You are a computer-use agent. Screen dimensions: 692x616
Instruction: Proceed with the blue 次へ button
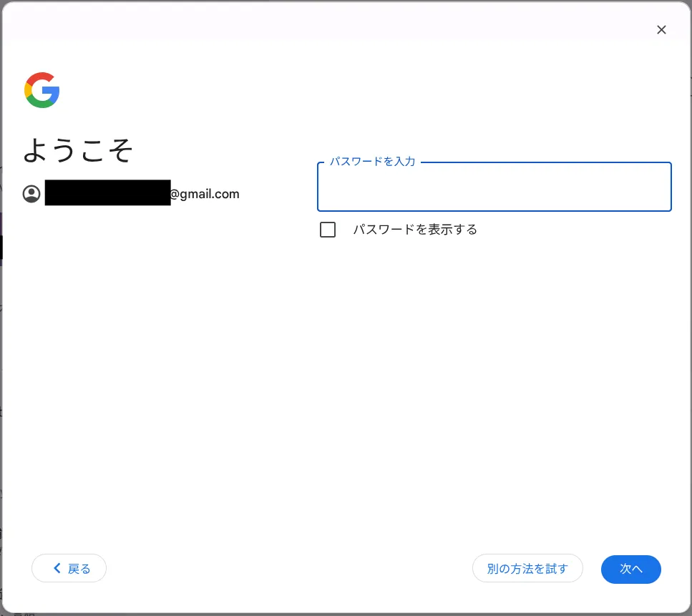[630, 569]
